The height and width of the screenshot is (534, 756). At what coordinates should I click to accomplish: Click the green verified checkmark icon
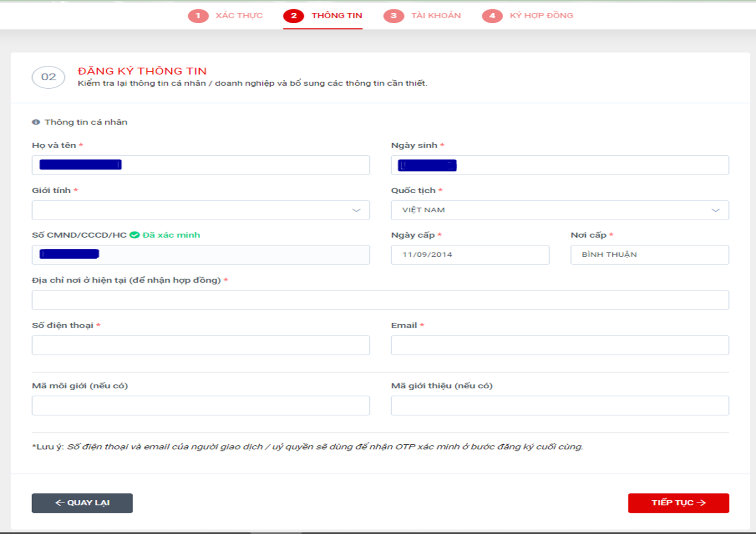[x=135, y=235]
